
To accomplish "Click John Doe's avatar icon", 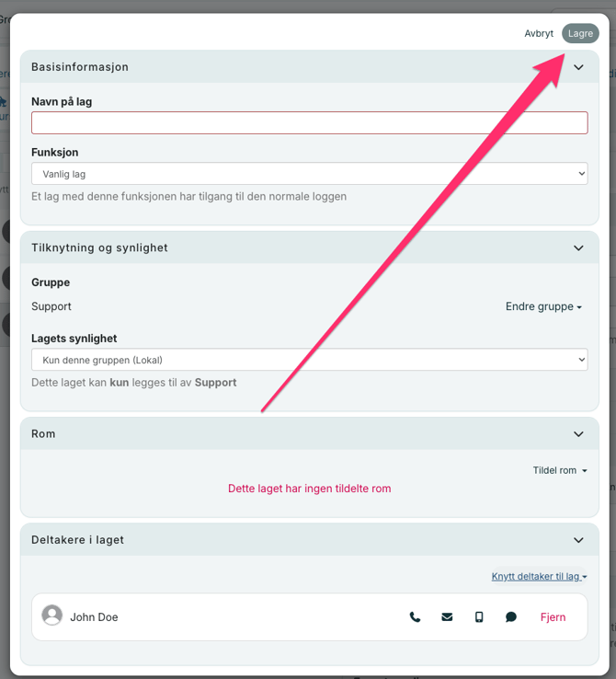I will pos(52,616).
